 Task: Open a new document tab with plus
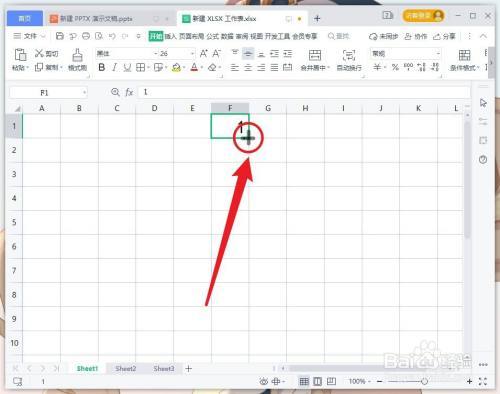[317, 19]
